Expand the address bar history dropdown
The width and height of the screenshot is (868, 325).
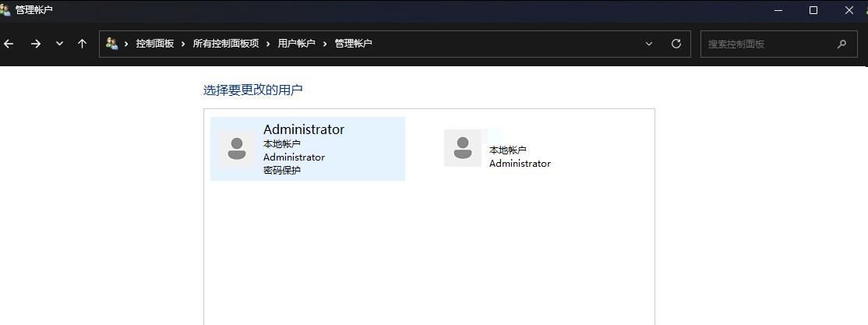[x=649, y=44]
